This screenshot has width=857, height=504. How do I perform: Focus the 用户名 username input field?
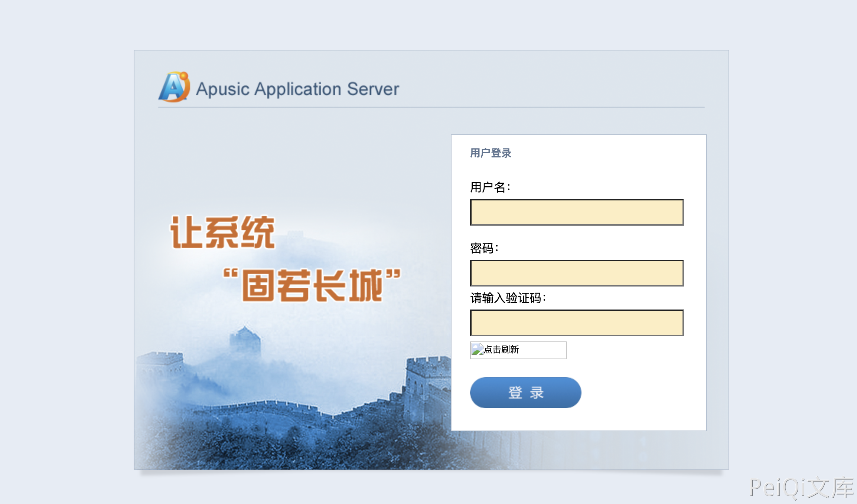pyautogui.click(x=577, y=212)
